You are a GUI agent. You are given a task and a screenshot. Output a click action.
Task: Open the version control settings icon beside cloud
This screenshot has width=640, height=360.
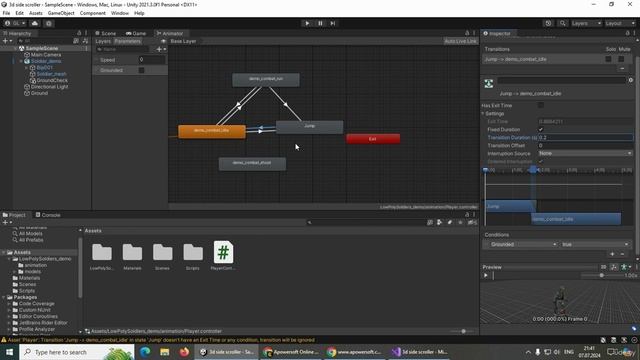(49, 23)
